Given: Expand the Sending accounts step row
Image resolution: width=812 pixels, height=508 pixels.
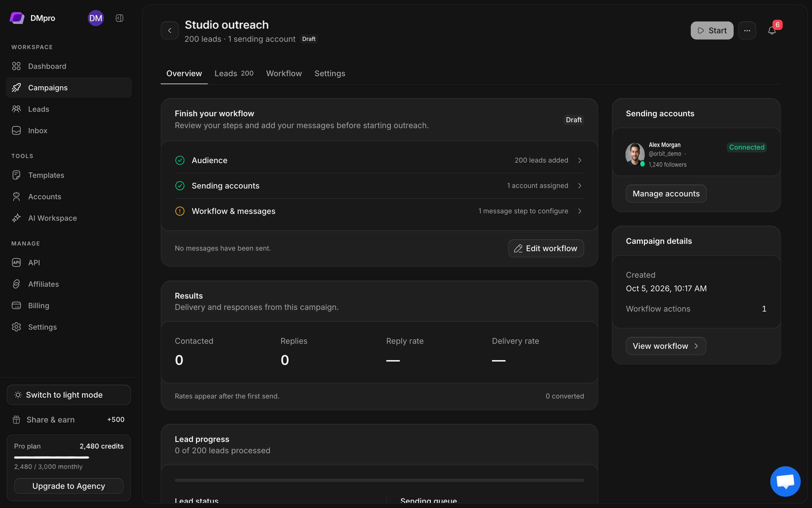Looking at the screenshot, I should click(379, 186).
